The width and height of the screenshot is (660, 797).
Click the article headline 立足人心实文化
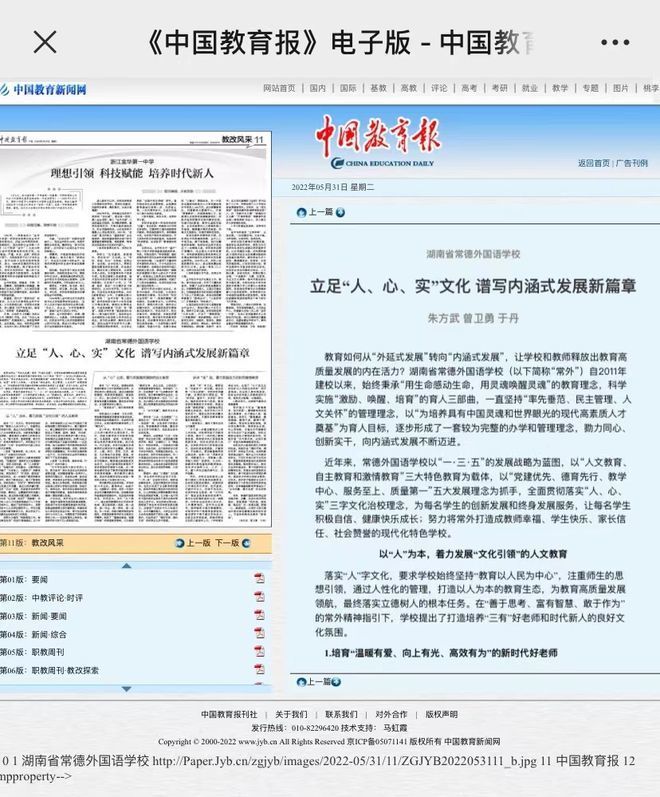coord(473,286)
